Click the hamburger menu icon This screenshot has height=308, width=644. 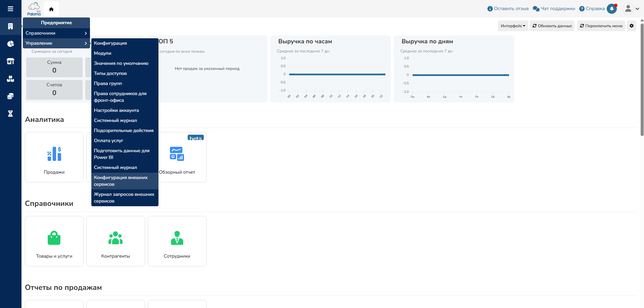10,9
